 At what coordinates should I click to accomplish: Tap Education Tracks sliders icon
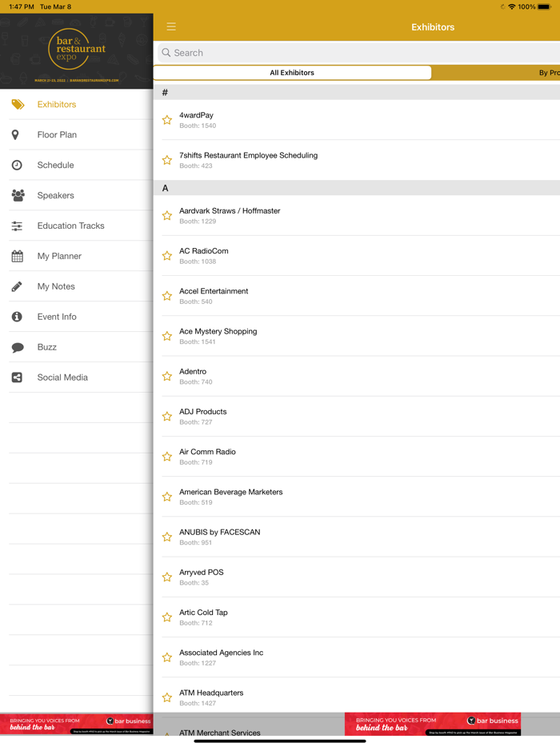[x=17, y=226]
